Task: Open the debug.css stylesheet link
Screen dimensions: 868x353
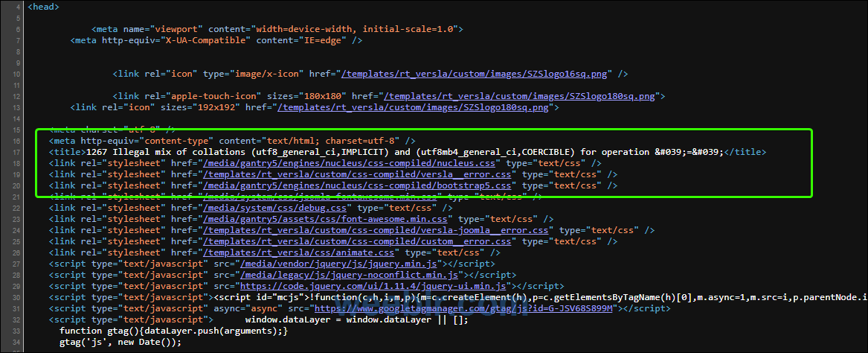Action: [x=275, y=208]
